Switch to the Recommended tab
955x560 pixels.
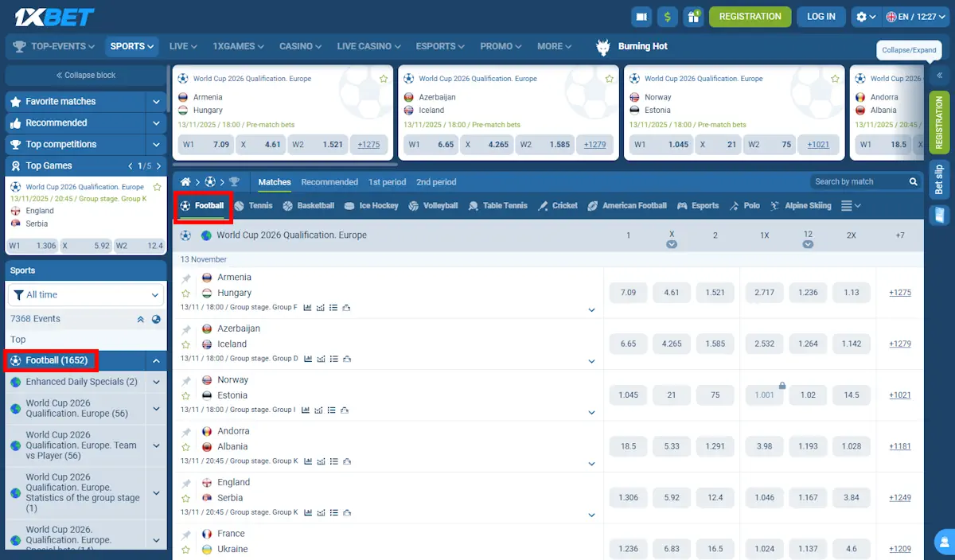click(329, 181)
